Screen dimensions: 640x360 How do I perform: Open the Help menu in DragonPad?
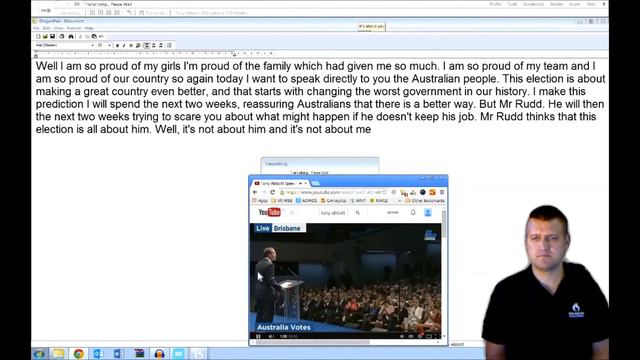[x=89, y=28]
